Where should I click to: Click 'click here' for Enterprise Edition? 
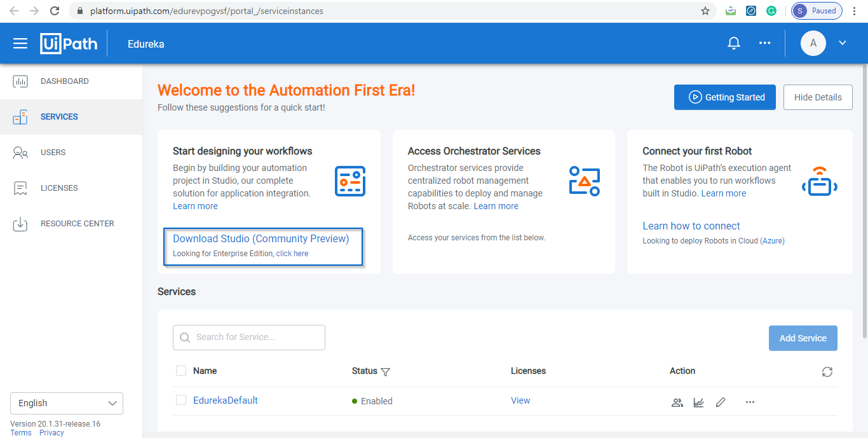click(292, 254)
